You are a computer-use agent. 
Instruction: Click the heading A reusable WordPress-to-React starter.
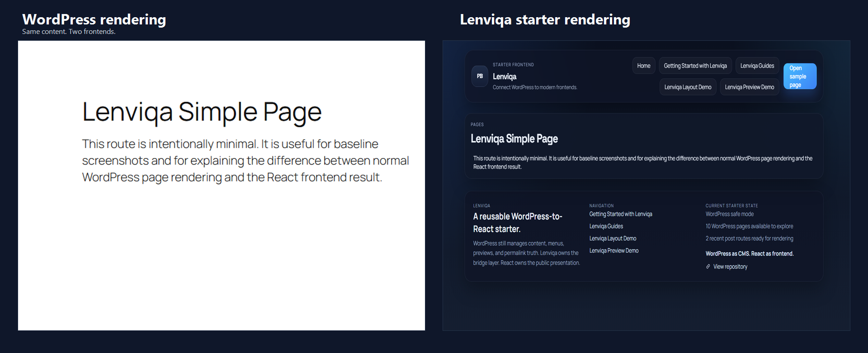click(518, 223)
